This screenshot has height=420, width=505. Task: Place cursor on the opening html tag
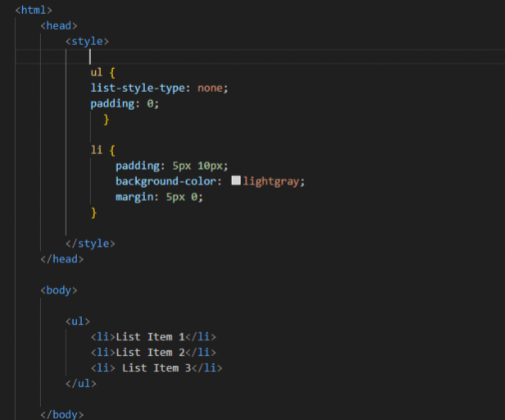coord(34,10)
